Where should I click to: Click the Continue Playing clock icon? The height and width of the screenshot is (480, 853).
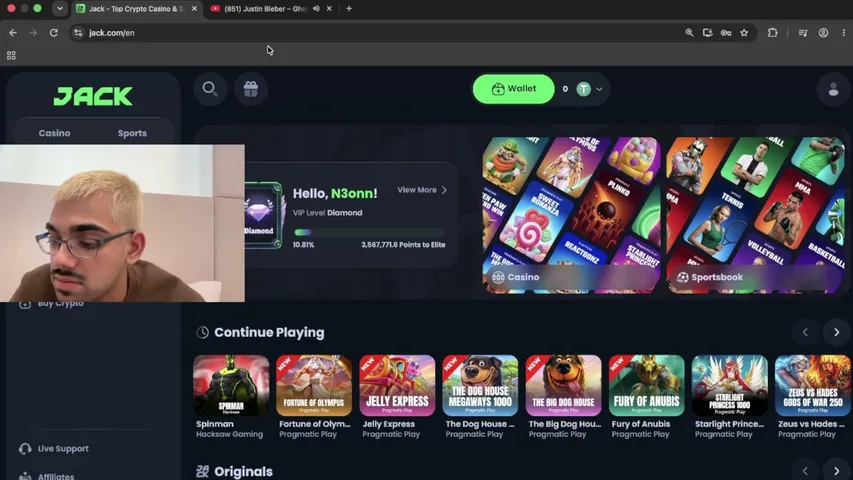click(x=202, y=333)
